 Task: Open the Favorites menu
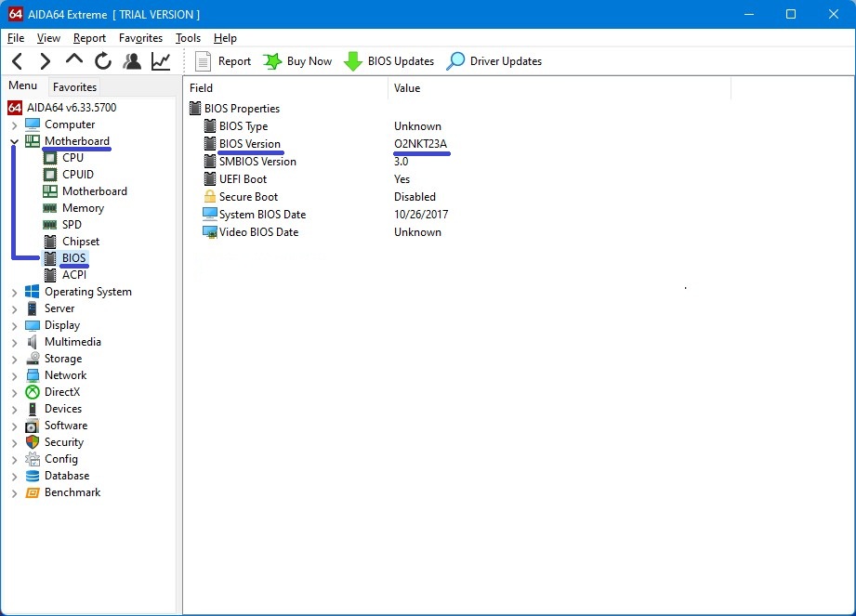[140, 38]
